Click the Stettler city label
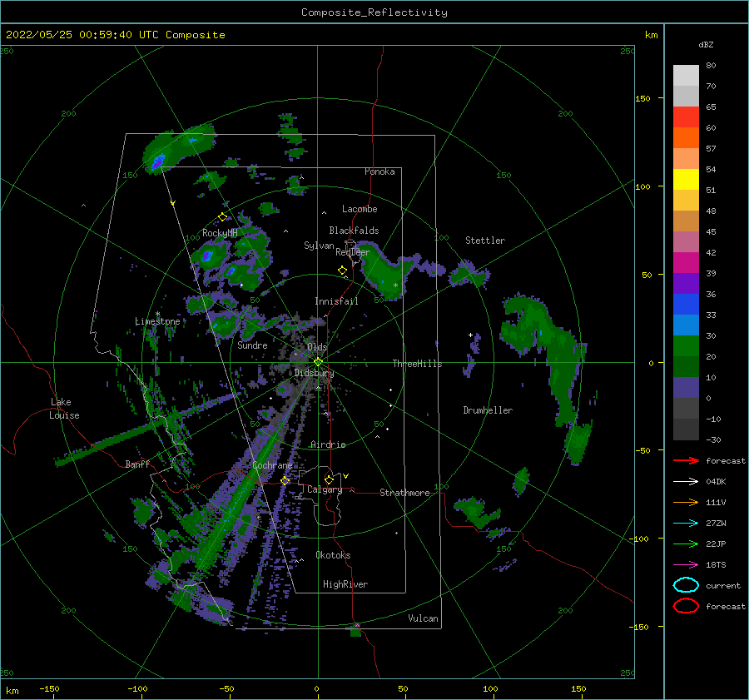The height and width of the screenshot is (700, 749). coord(485,241)
